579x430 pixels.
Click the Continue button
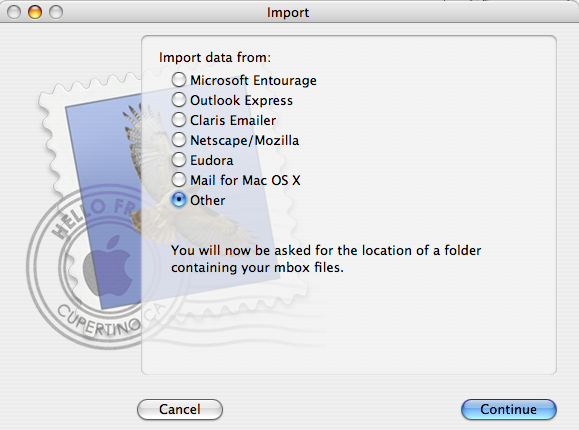508,409
